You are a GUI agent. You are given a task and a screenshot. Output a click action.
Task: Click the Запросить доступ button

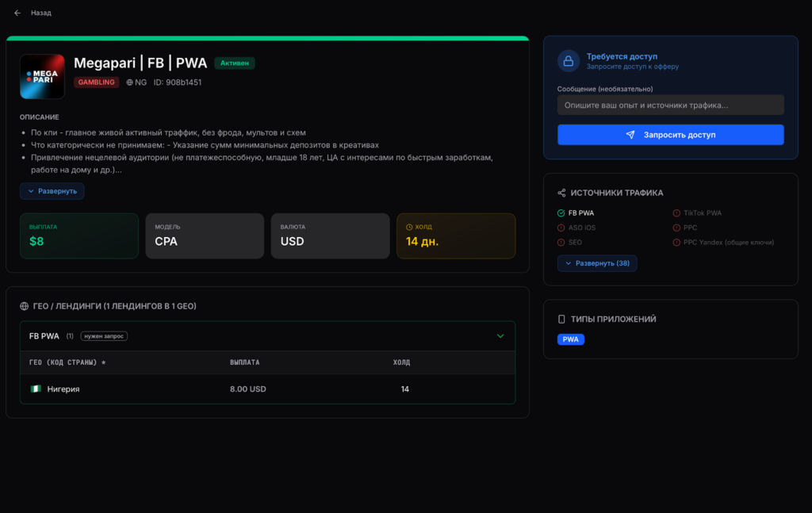click(x=671, y=135)
